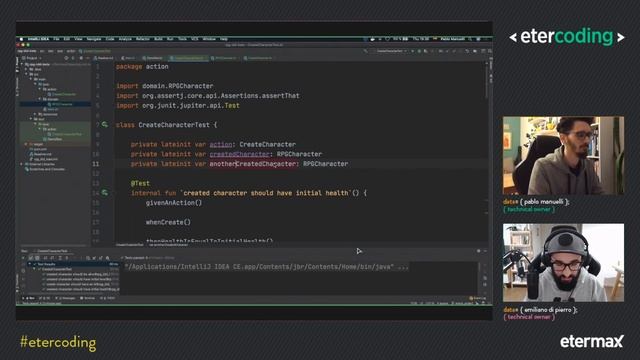Screen dimensions: 640x360
Task: Open the Help menu
Action: click(x=224, y=39)
